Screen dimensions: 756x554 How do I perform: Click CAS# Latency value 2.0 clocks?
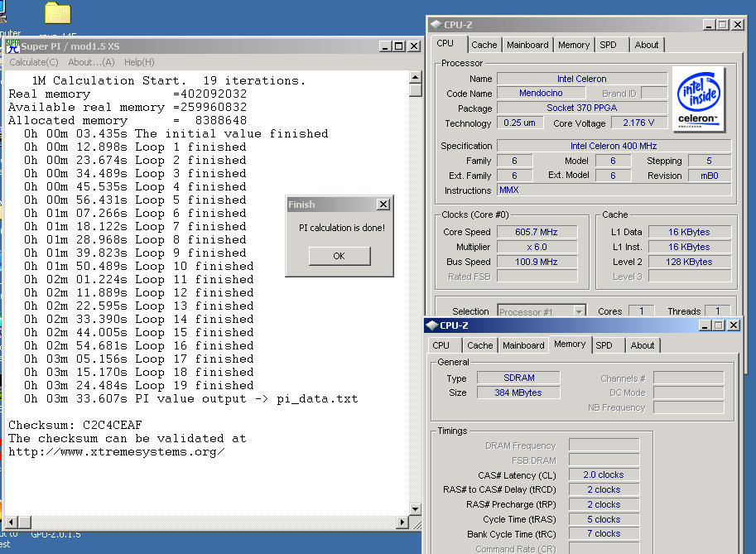click(x=604, y=475)
